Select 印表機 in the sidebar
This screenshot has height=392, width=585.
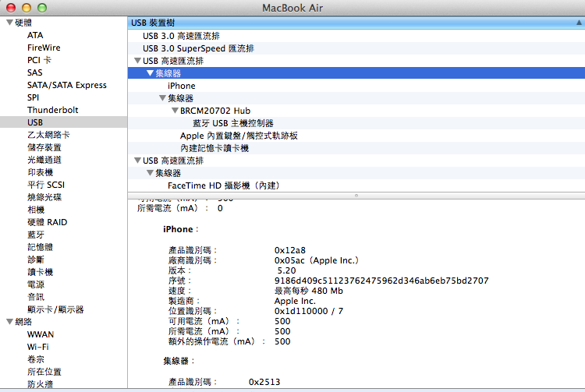[x=40, y=172]
